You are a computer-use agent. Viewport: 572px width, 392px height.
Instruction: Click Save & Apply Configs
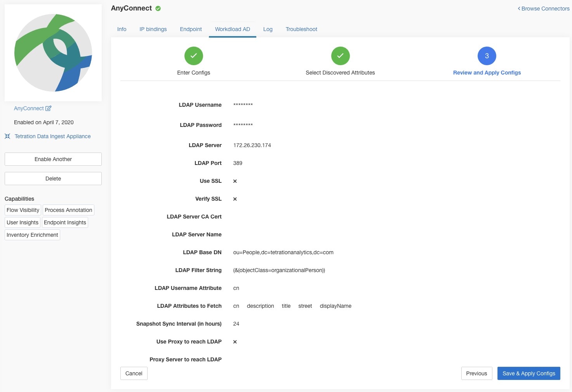[x=529, y=373]
